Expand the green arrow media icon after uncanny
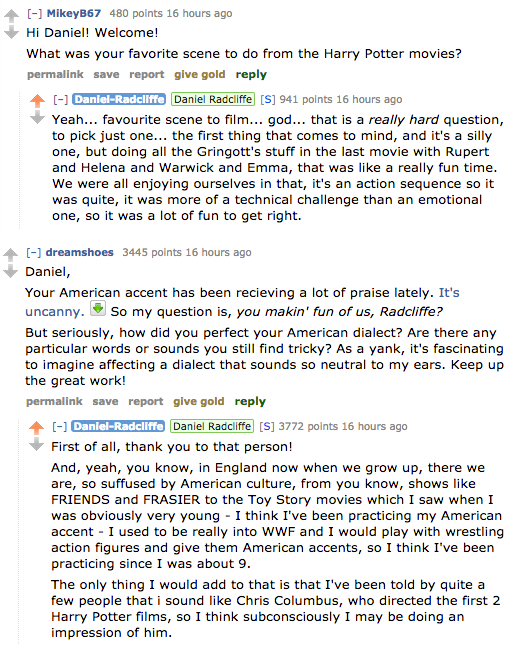This screenshot has width=509, height=645. (x=98, y=309)
